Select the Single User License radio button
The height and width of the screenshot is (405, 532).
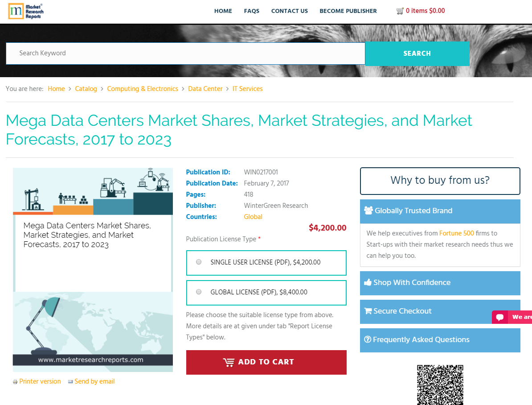(198, 262)
